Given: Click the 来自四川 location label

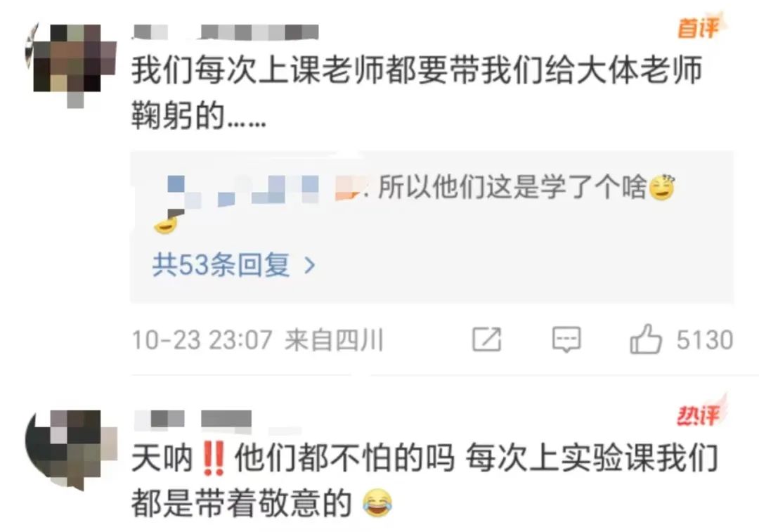Looking at the screenshot, I should [x=334, y=340].
